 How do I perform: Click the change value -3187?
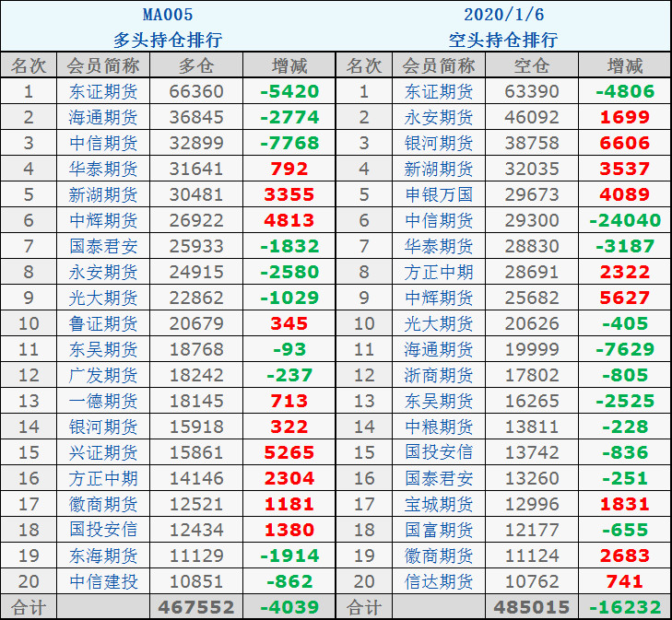tap(625, 246)
